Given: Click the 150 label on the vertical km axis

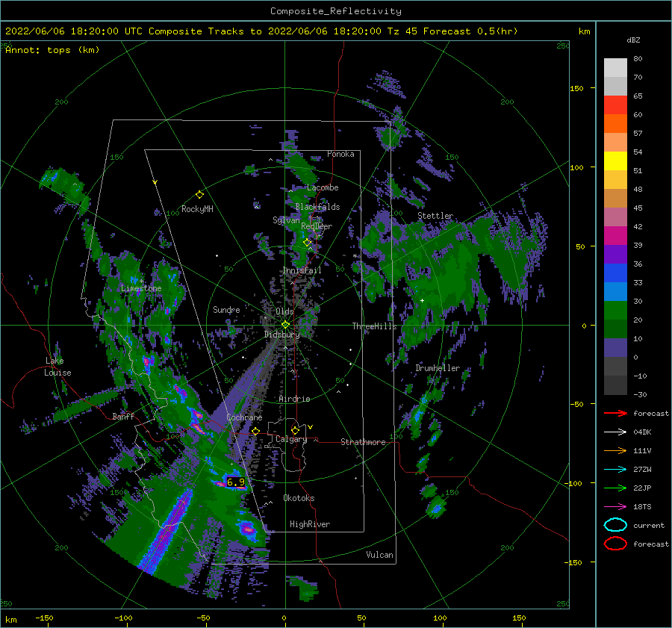Looking at the screenshot, I should pos(576,88).
